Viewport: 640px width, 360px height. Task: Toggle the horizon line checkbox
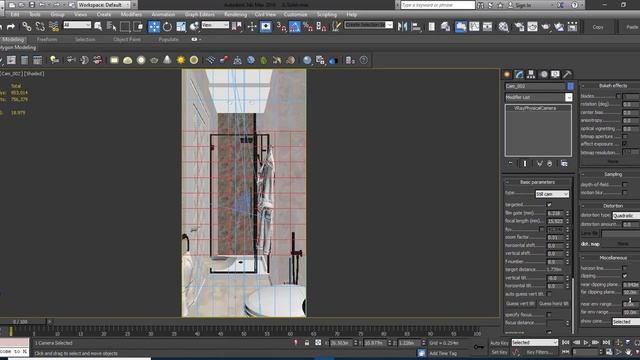click(625, 268)
